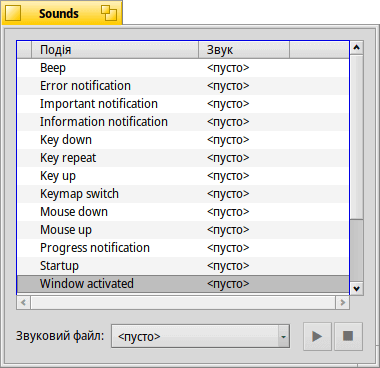The width and height of the screenshot is (380, 368).
Task: Click the zoom button in the Sounds title tab
Action: click(x=109, y=13)
